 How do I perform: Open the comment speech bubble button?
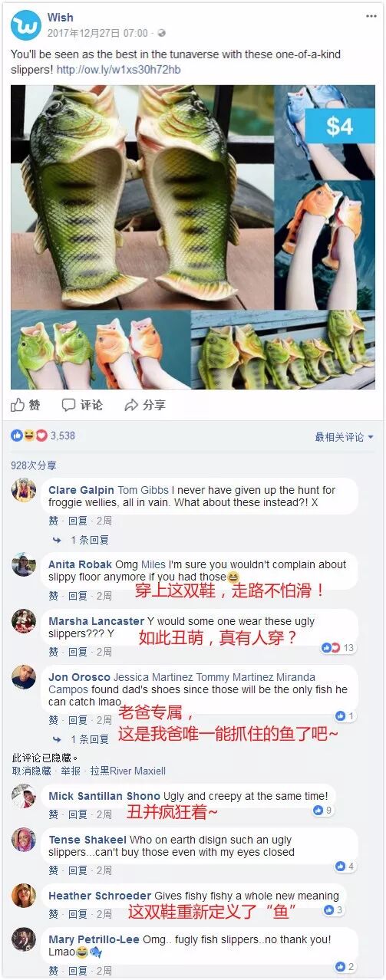pyautogui.click(x=69, y=405)
